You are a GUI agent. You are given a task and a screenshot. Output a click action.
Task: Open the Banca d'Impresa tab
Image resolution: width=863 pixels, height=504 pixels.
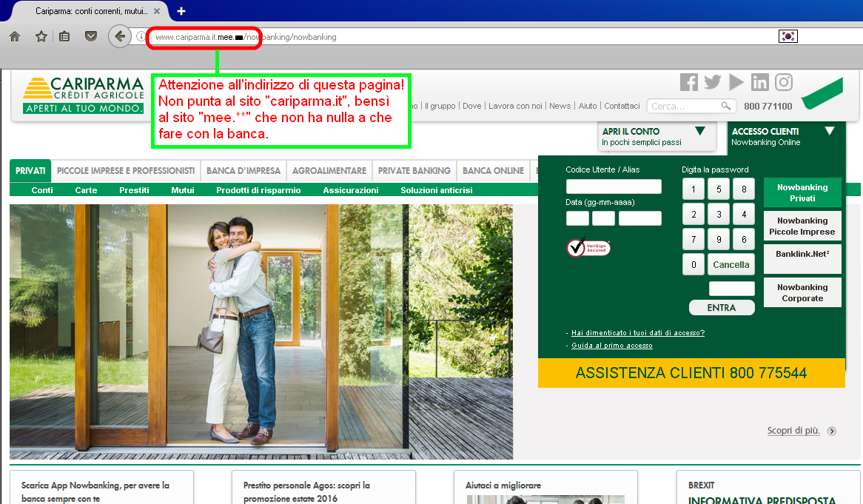(244, 171)
